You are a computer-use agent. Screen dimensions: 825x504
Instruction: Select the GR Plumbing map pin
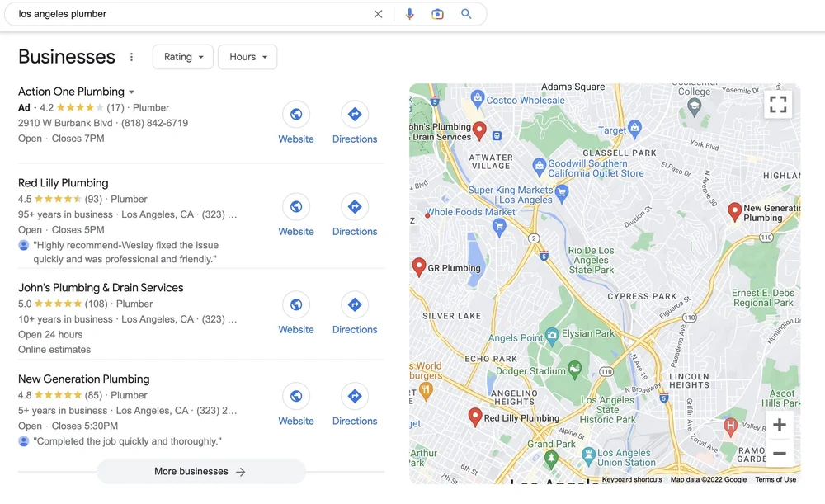pyautogui.click(x=419, y=266)
